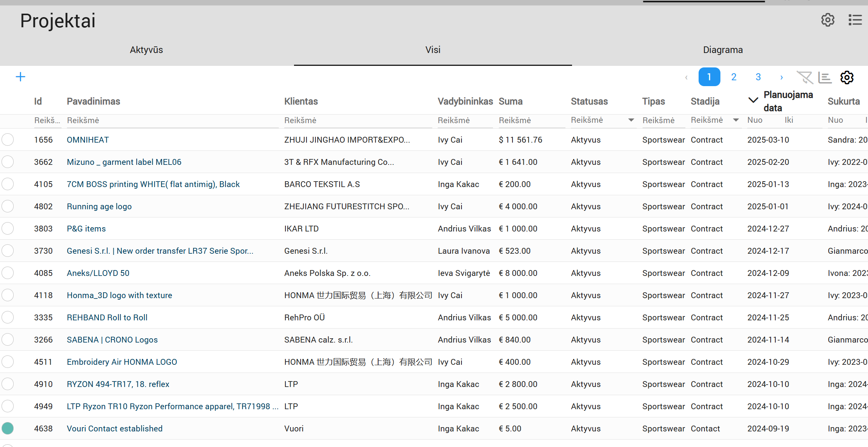Screen dimensions: 868x447
Task: Open the page header settings gear
Action: (x=828, y=20)
